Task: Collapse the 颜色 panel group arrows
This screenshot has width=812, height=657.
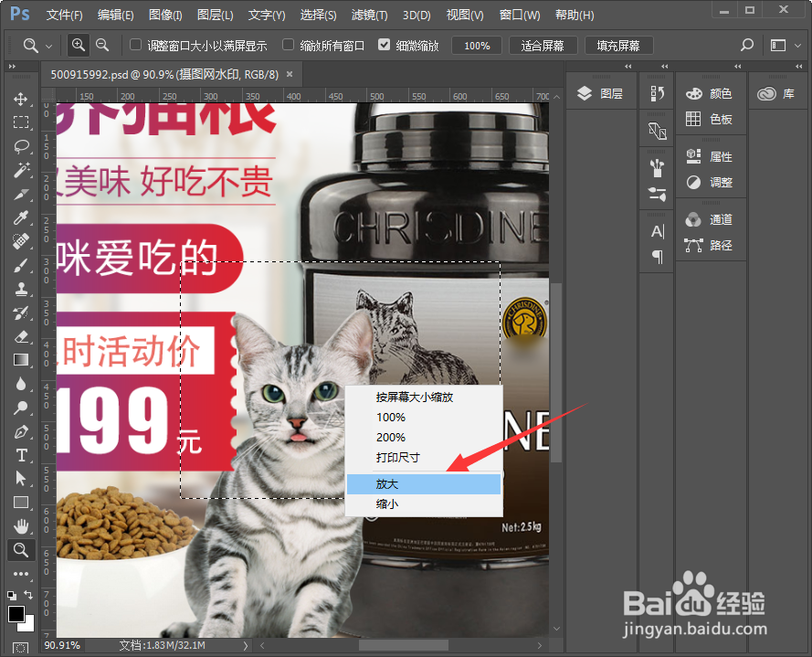Action: [737, 66]
